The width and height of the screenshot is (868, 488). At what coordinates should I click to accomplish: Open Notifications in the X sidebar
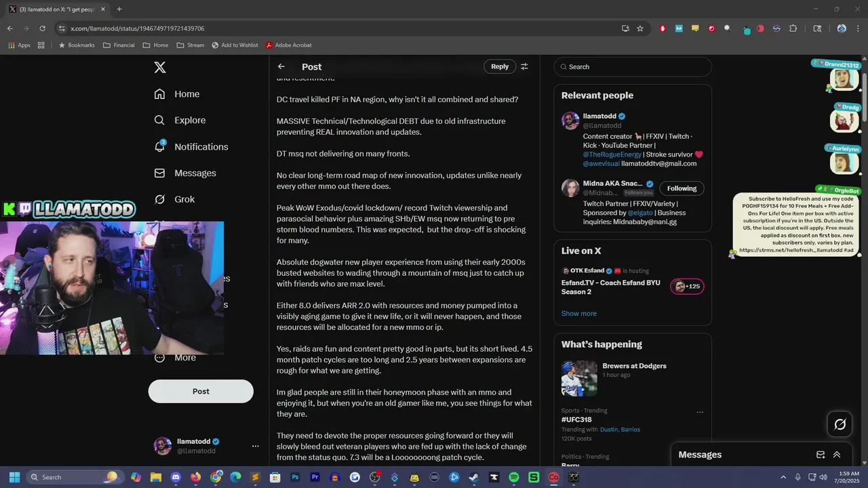tap(191, 146)
